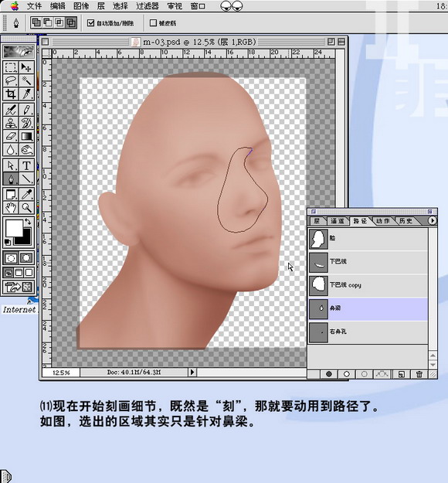Viewport: 448px width, 483px height.
Task: Load path as a selection
Action: tap(364, 374)
